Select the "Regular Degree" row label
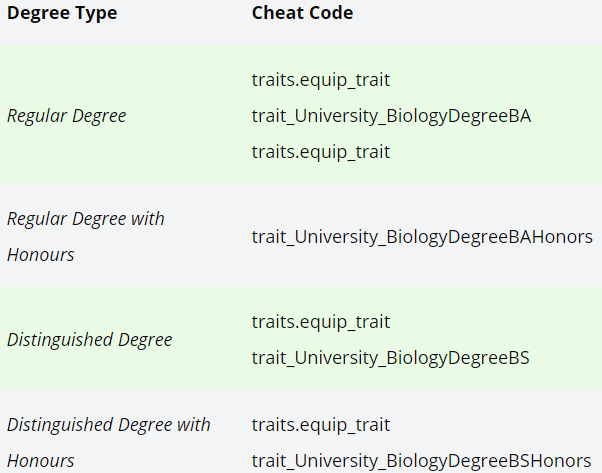This screenshot has width=602, height=473. pyautogui.click(x=66, y=115)
